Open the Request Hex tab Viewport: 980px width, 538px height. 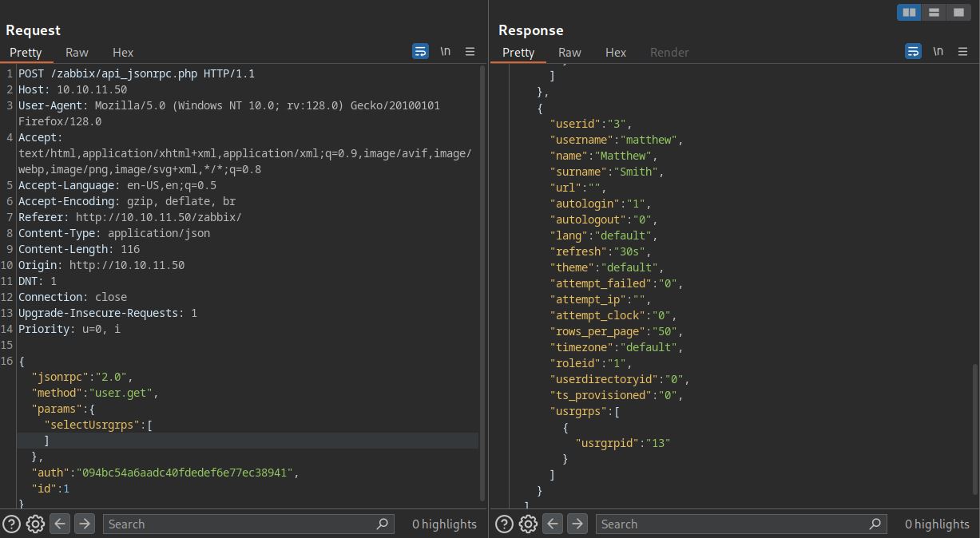123,52
